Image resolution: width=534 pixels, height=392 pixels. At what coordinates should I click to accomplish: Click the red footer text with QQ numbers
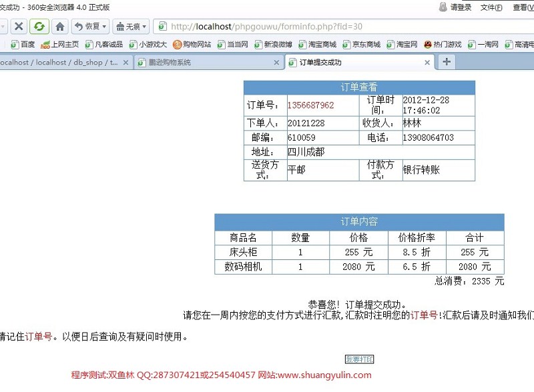222,375
